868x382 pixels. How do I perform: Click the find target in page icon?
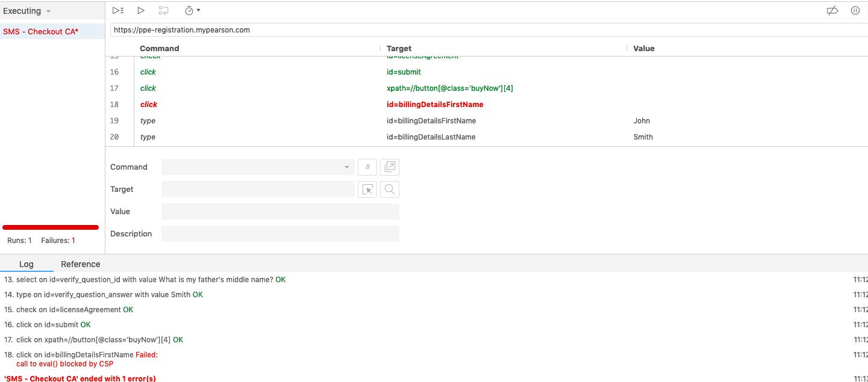click(390, 189)
